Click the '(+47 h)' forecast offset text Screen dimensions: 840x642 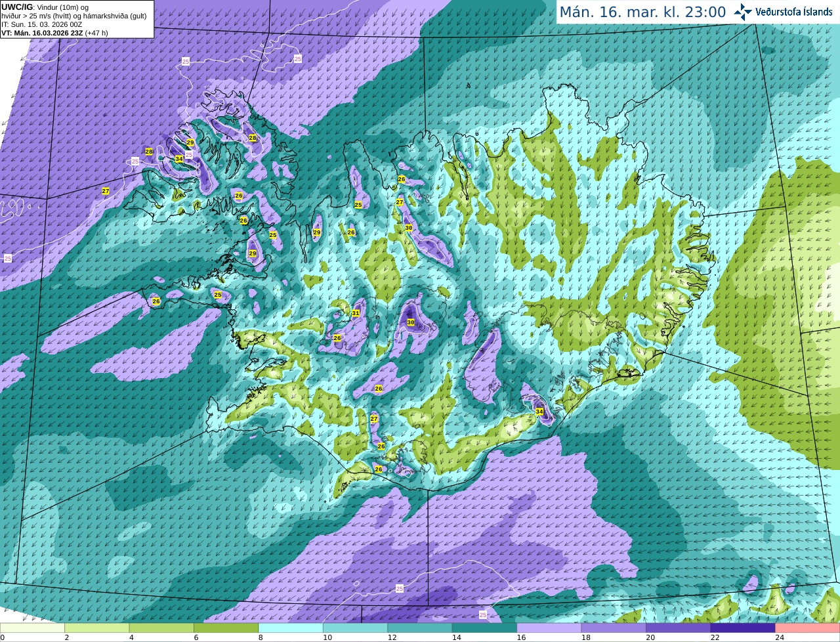[x=96, y=33]
